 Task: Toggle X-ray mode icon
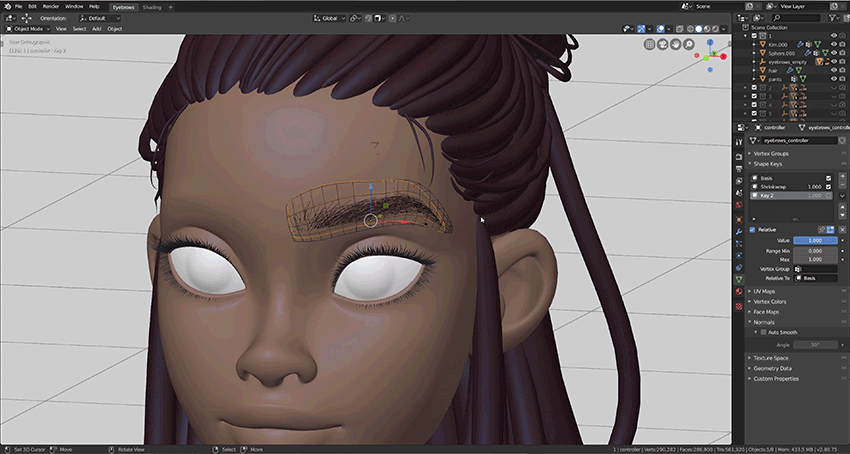point(680,29)
